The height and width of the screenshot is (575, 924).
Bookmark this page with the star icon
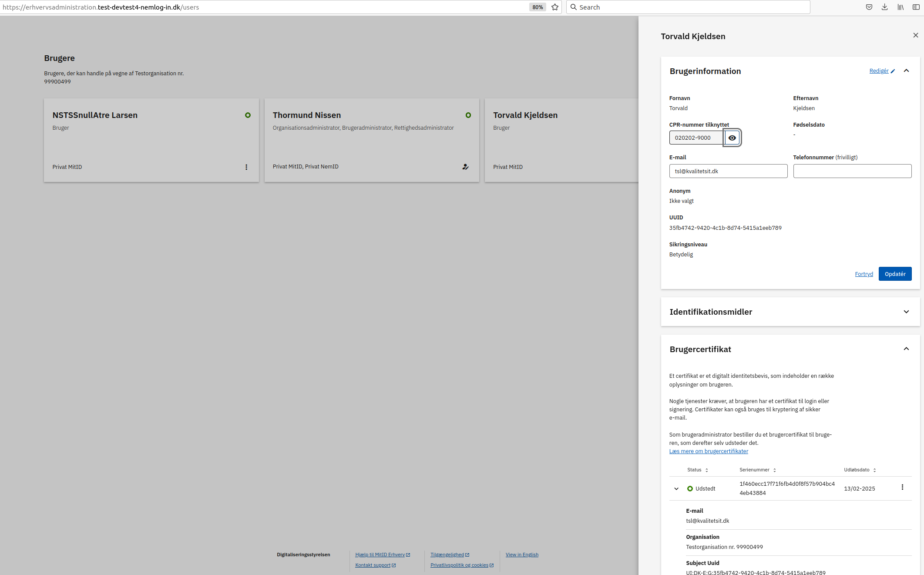[x=555, y=7]
